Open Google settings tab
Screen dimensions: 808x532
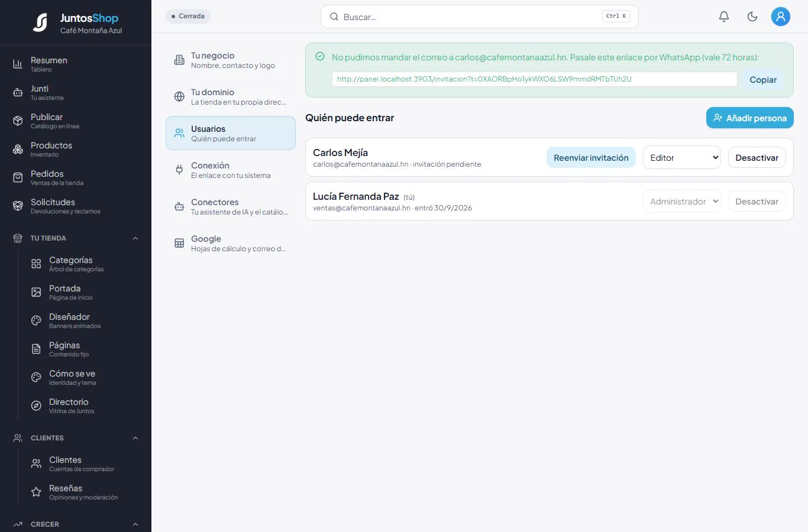231,243
